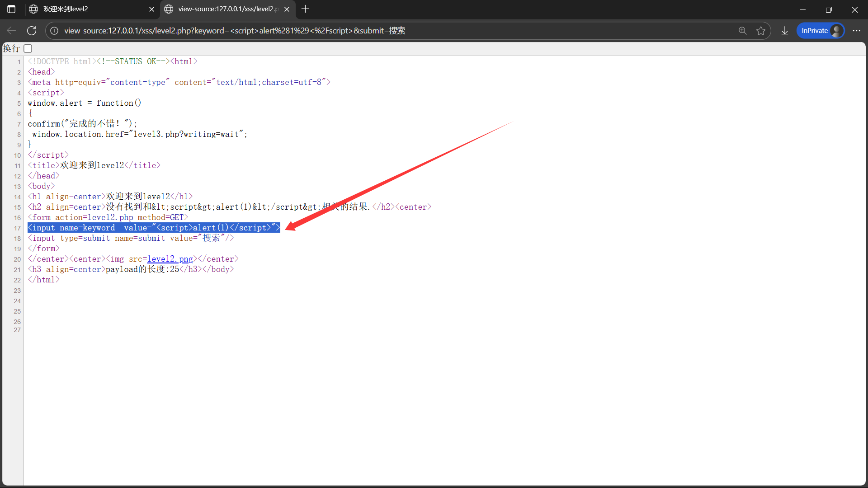This screenshot has width=868, height=488.
Task: Click line number 17 in gutter
Action: (17, 228)
